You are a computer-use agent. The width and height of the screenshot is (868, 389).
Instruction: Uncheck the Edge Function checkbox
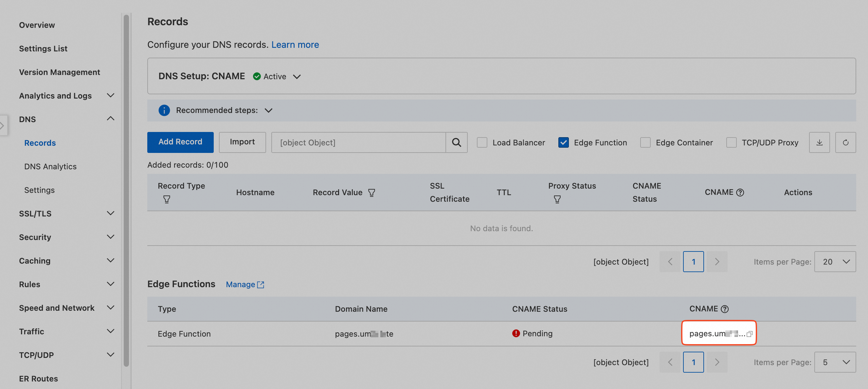point(563,142)
